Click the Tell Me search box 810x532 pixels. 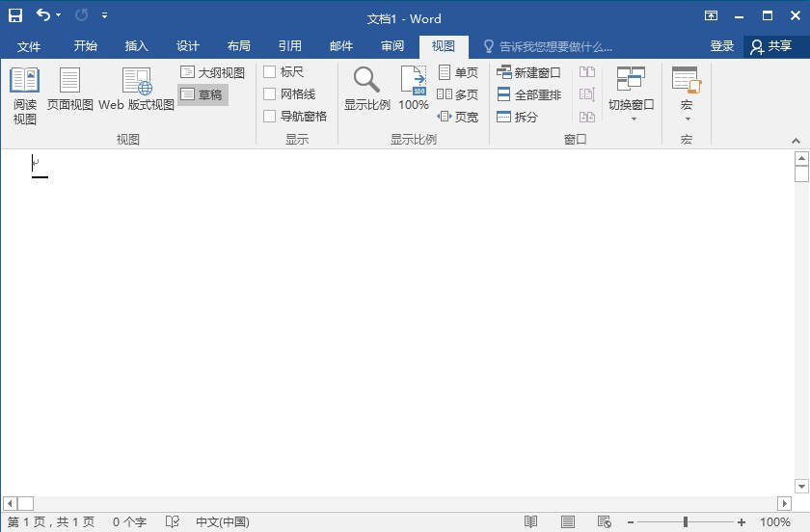tap(555, 46)
